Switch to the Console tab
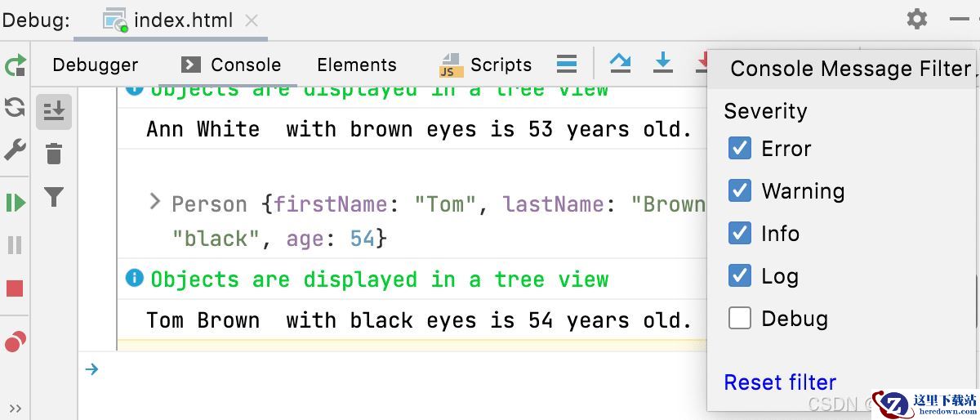 pyautogui.click(x=231, y=65)
